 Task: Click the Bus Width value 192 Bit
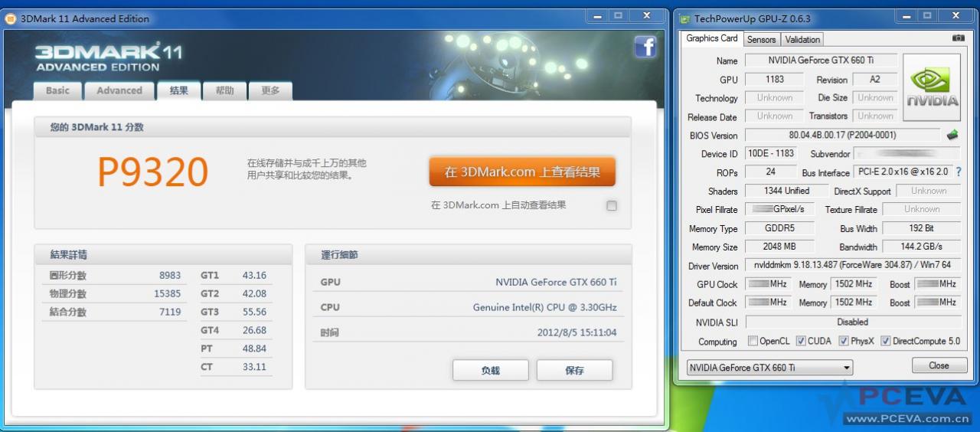921,228
